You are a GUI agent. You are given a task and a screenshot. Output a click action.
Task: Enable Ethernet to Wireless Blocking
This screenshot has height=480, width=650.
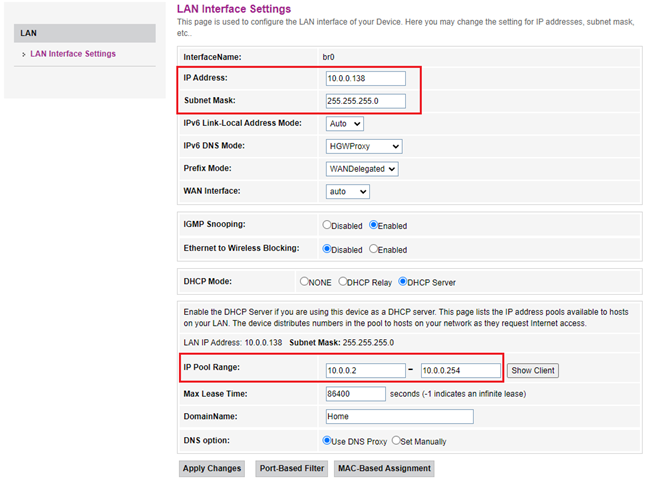point(374,249)
